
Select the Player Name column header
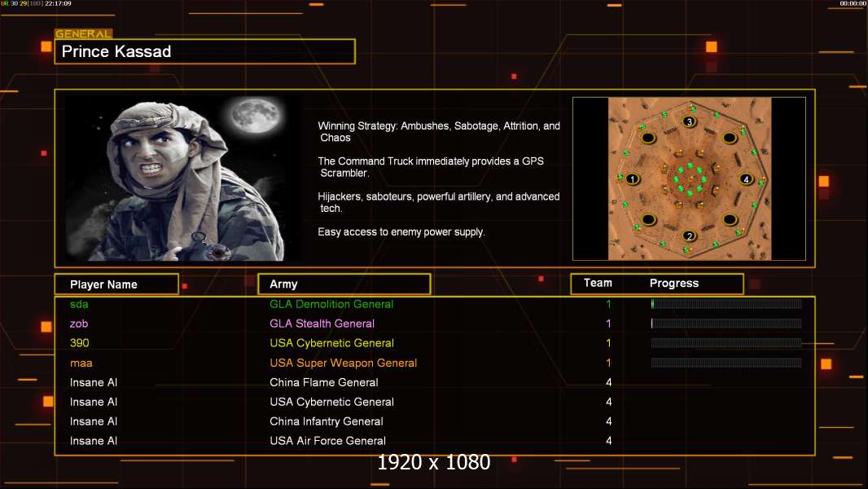pyautogui.click(x=116, y=284)
